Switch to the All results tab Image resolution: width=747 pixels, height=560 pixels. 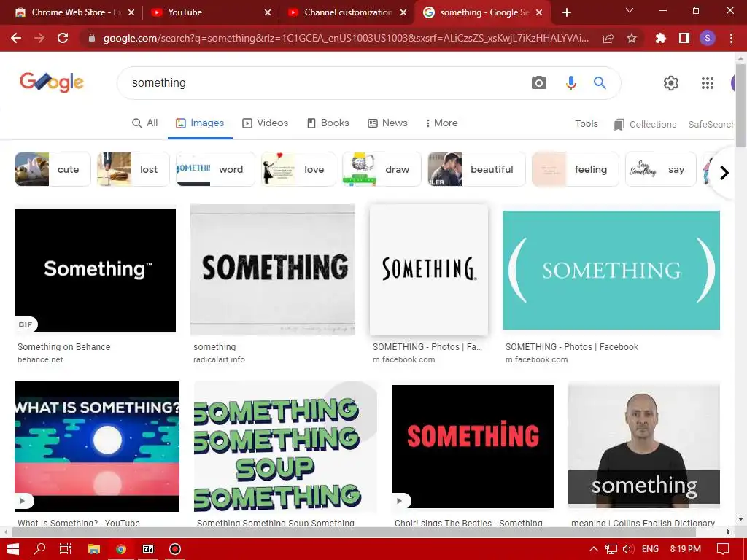pyautogui.click(x=145, y=122)
